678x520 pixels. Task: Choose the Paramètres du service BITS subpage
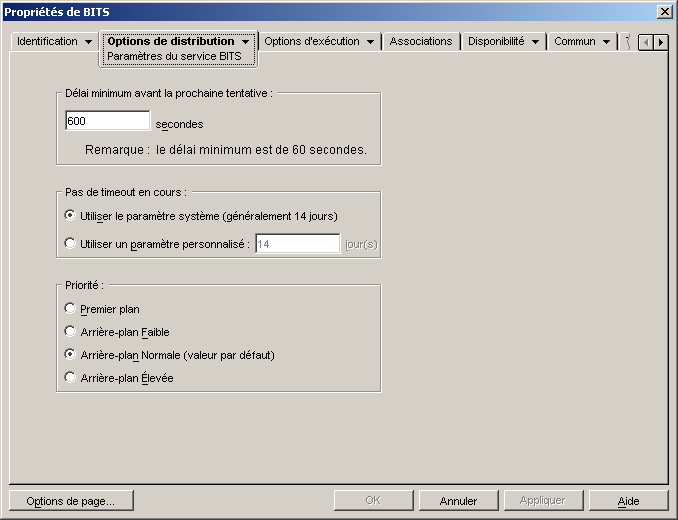(x=174, y=56)
